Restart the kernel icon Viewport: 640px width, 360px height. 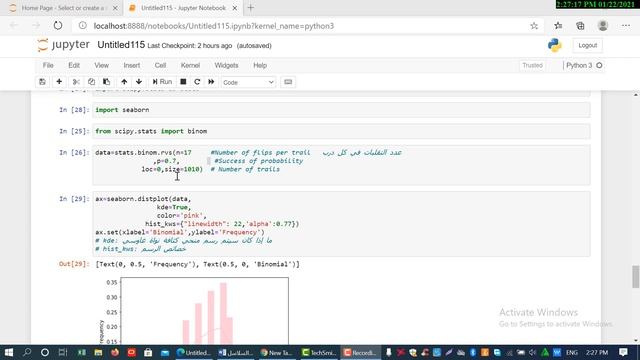click(197, 82)
